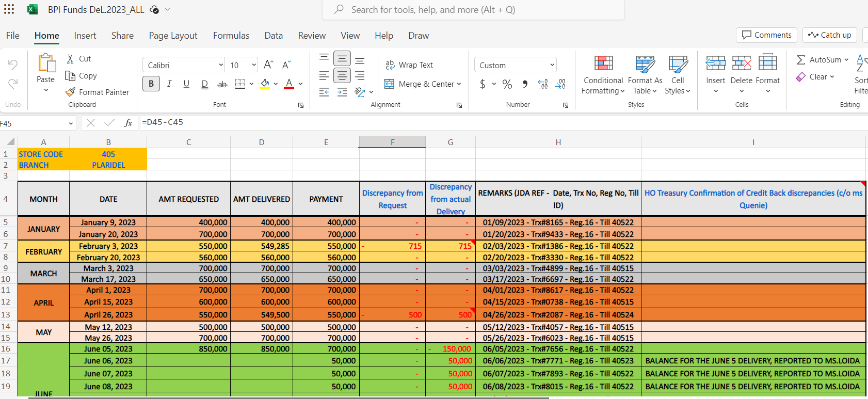Open the number format dropdown

click(552, 65)
